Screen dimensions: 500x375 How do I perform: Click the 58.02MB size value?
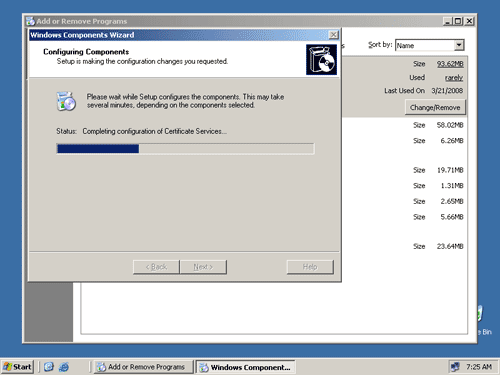tap(450, 125)
